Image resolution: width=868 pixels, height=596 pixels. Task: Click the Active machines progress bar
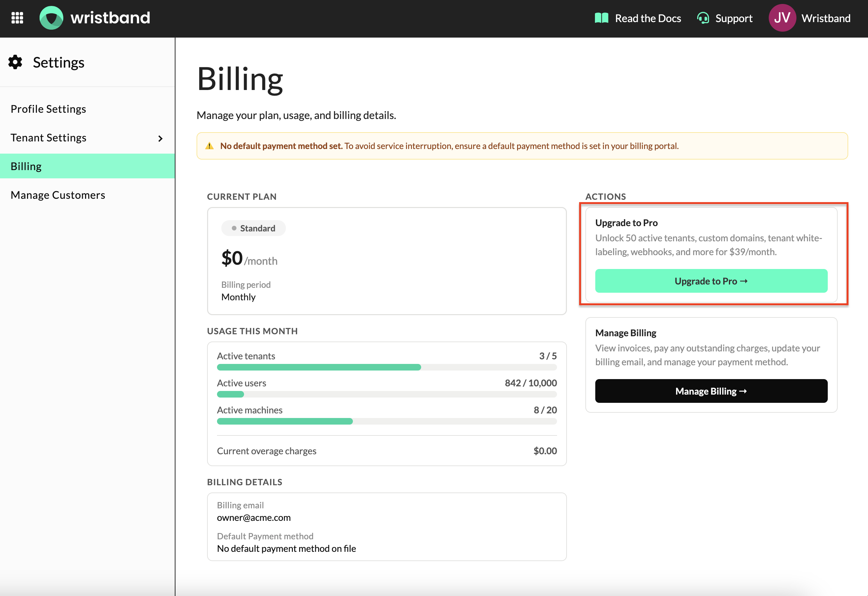click(x=387, y=422)
